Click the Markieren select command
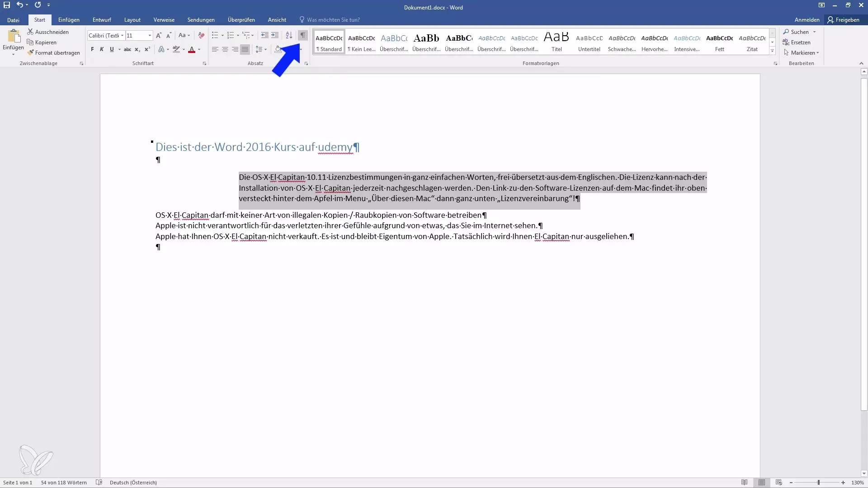868x488 pixels. pyautogui.click(x=801, y=53)
